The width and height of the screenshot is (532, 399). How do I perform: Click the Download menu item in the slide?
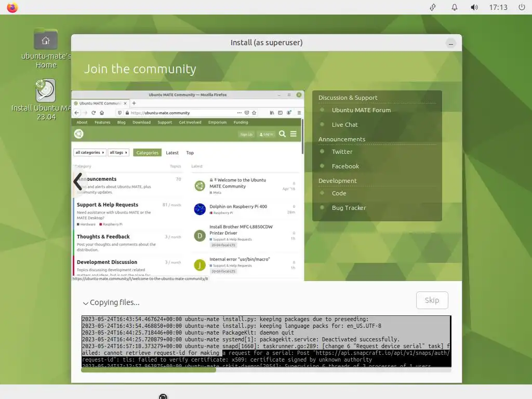point(141,123)
